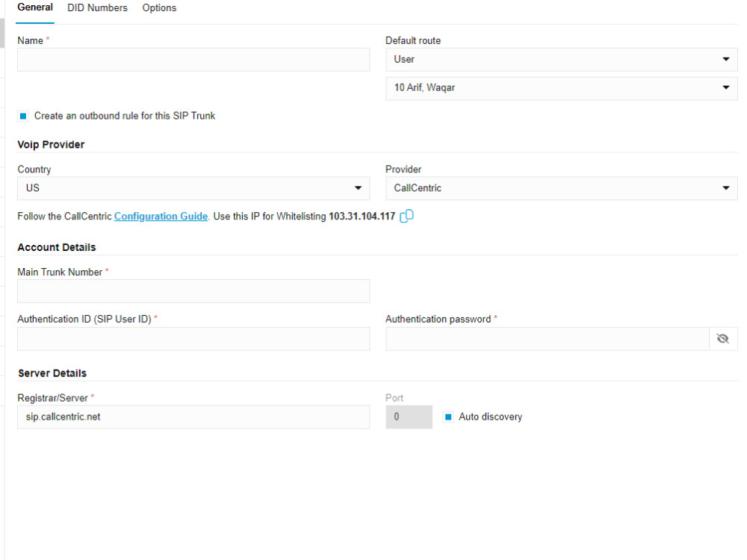The image size is (747, 560).
Task: Disable the Auto discovery checkbox
Action: (447, 417)
